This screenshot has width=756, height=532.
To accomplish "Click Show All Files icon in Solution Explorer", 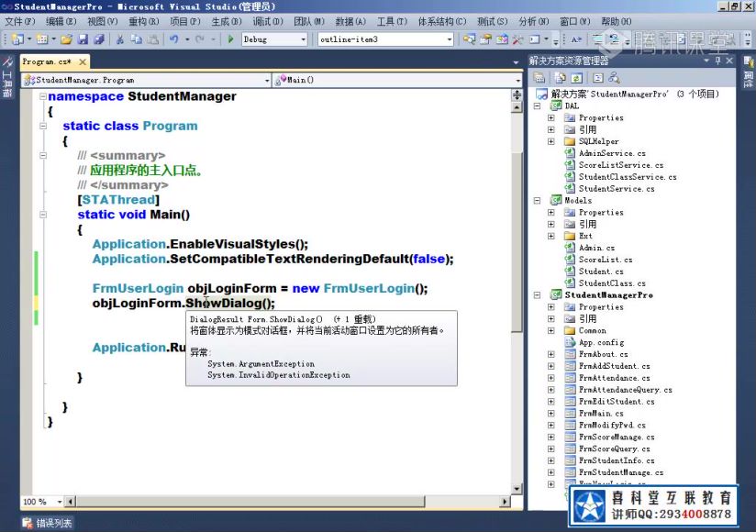I will pos(560,78).
